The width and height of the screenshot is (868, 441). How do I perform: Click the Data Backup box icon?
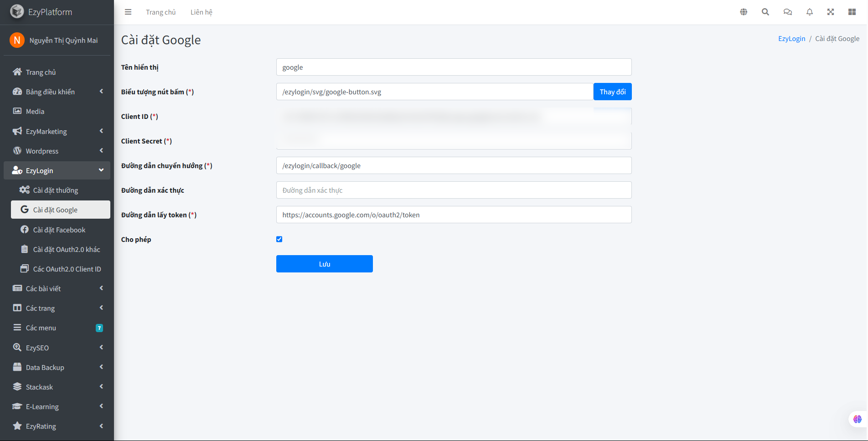point(17,367)
